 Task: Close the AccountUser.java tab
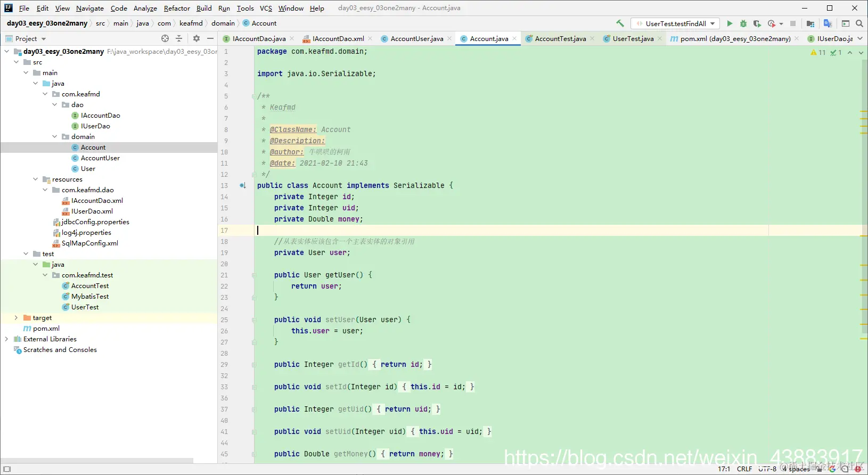tap(449, 38)
